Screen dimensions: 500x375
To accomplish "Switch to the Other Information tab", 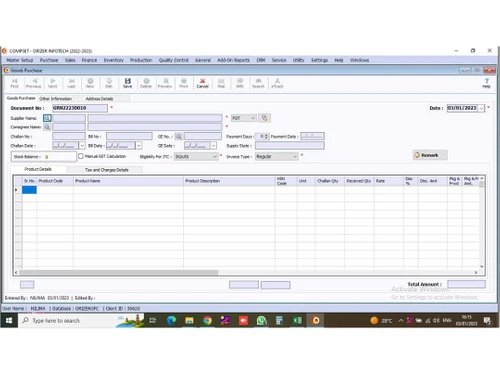I will coord(56,99).
